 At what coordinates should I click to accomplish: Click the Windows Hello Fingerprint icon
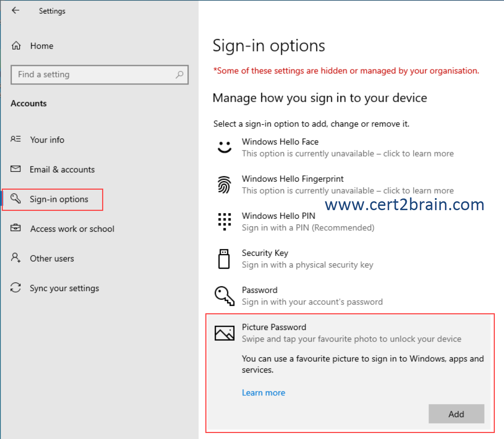click(x=224, y=185)
